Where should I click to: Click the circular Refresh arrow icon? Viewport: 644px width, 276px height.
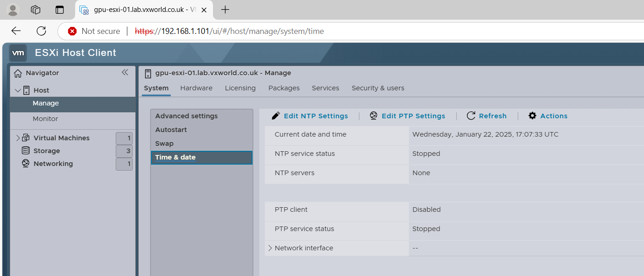(471, 116)
